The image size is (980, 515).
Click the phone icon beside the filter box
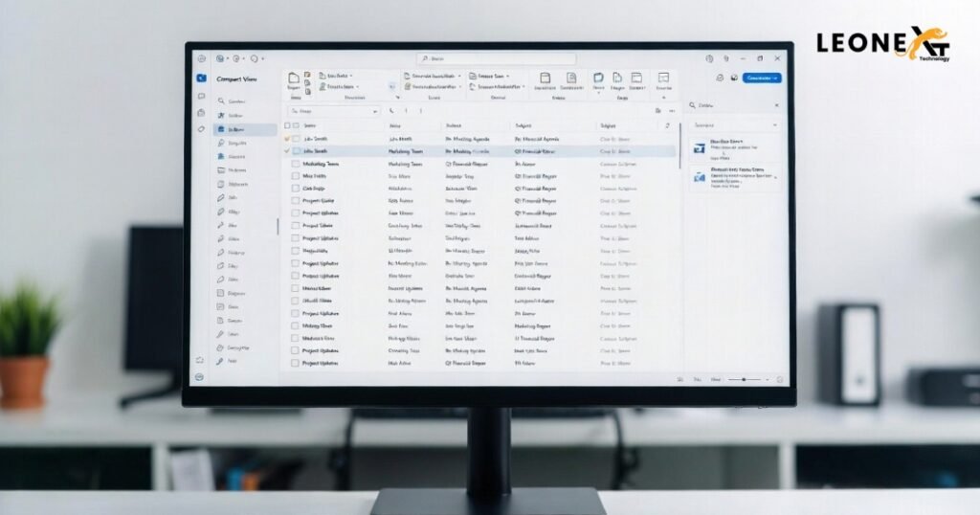[391, 111]
